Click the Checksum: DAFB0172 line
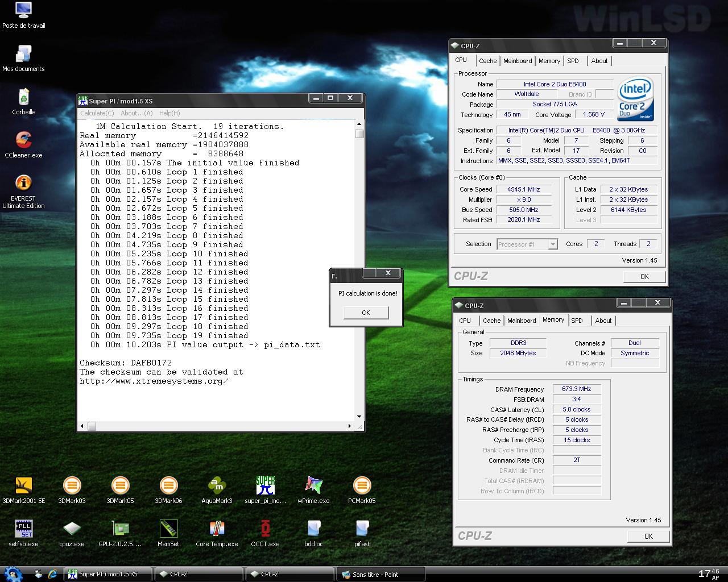Image resolution: width=728 pixels, height=582 pixels. [x=126, y=363]
